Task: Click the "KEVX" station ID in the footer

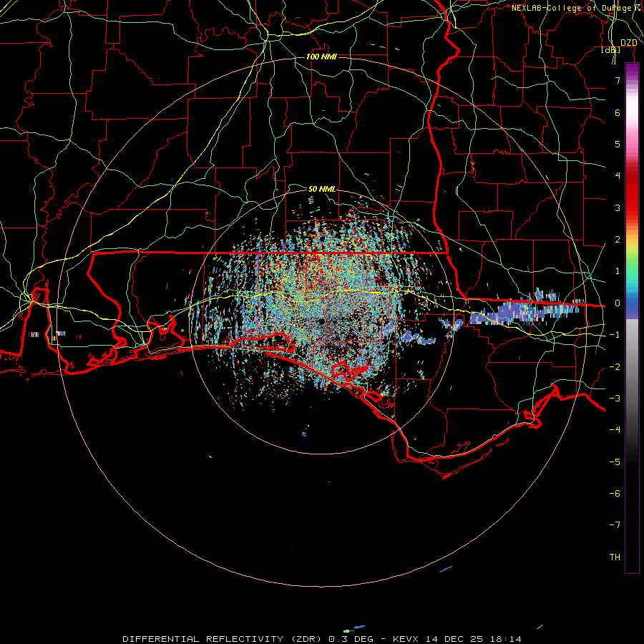Action: pyautogui.click(x=406, y=639)
